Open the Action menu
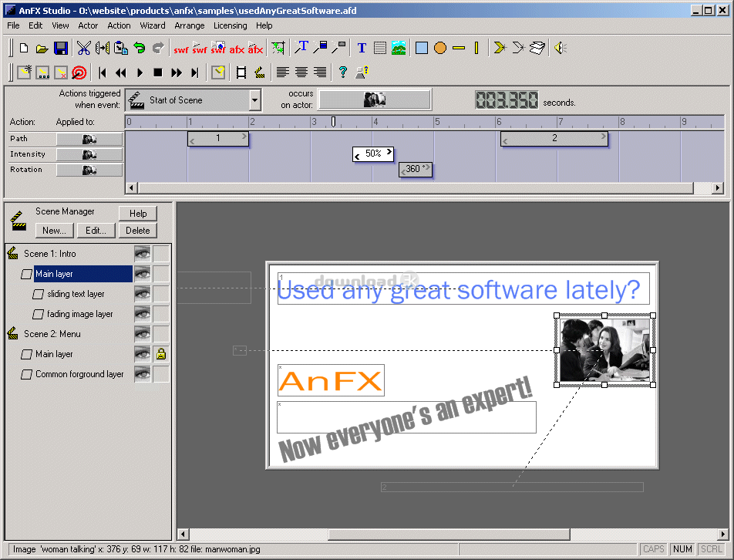Viewport: 734px width, 560px height. point(119,25)
